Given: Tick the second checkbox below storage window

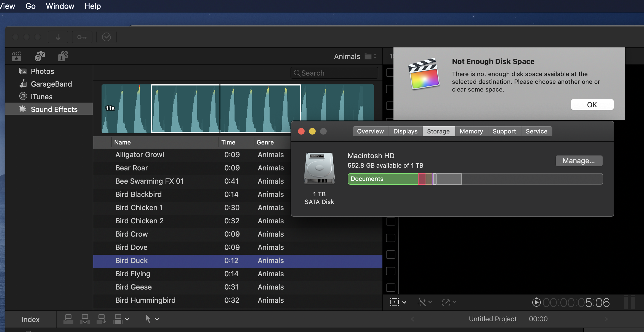Looking at the screenshot, I should 390,238.
